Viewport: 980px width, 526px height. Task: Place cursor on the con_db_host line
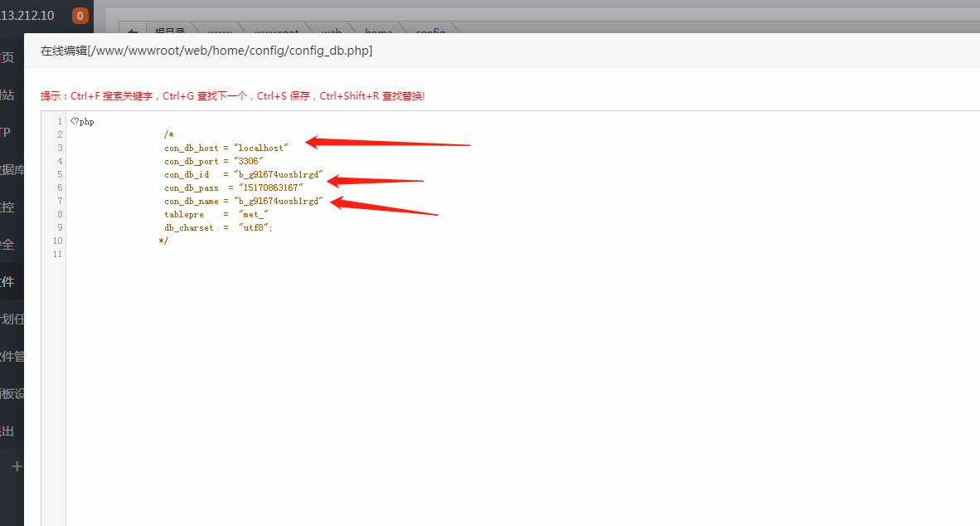tap(226, 148)
